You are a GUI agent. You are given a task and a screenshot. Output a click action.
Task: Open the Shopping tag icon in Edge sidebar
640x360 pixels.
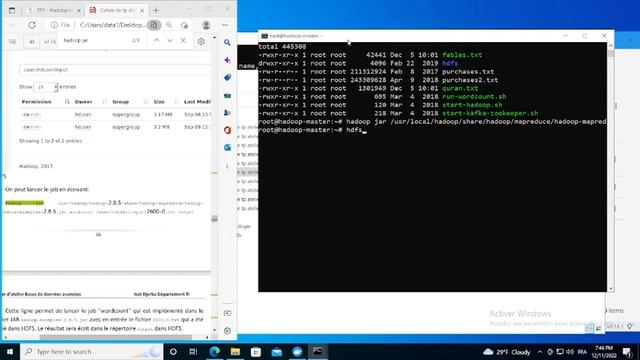coord(227,78)
